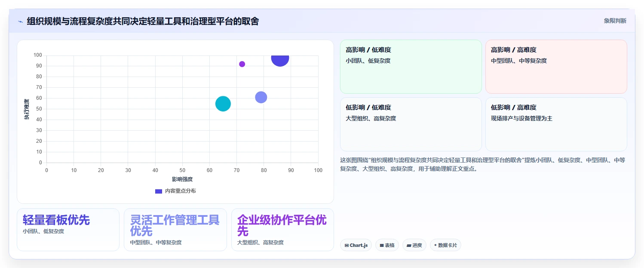Click the 影响强度 x-axis label
Viewport: 644px width, 268px height.
(x=182, y=179)
